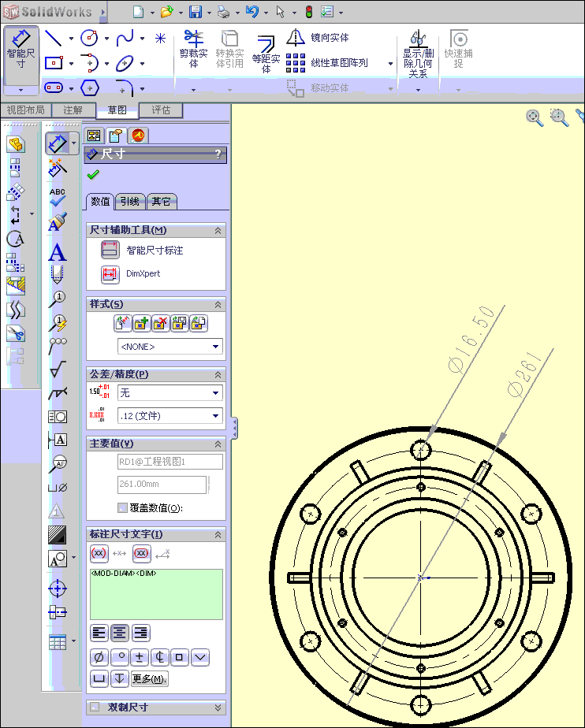
Task: Insert the centerline symbol
Action: click(160, 657)
